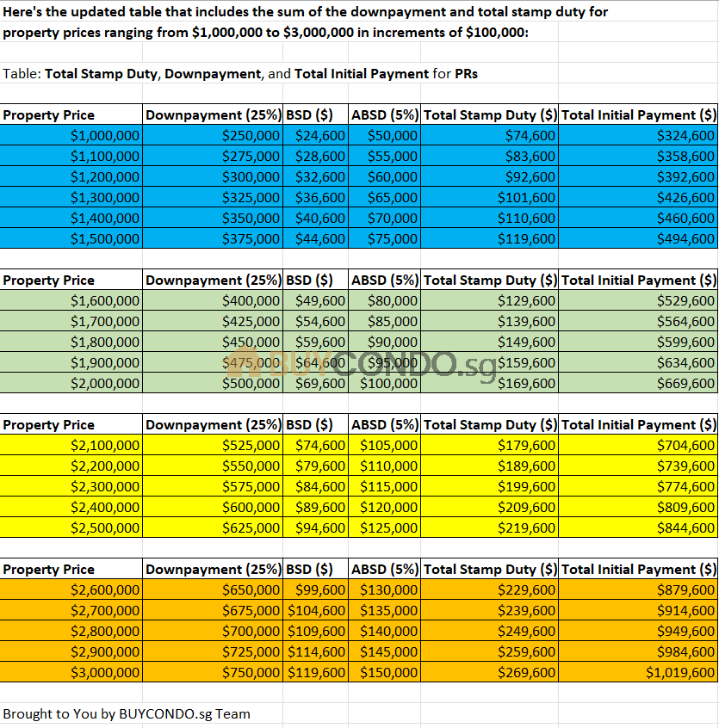Click the Total Stamp Duty cell showing $101,600

point(490,197)
